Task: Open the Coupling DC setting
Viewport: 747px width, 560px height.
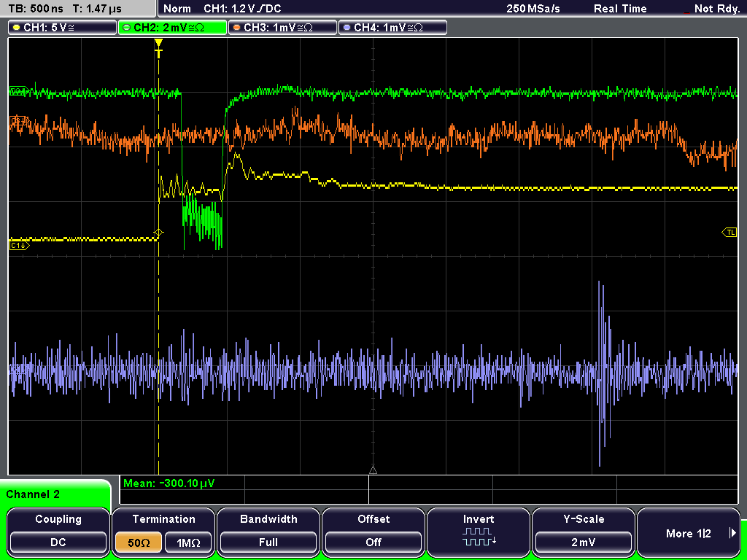Action: click(58, 542)
